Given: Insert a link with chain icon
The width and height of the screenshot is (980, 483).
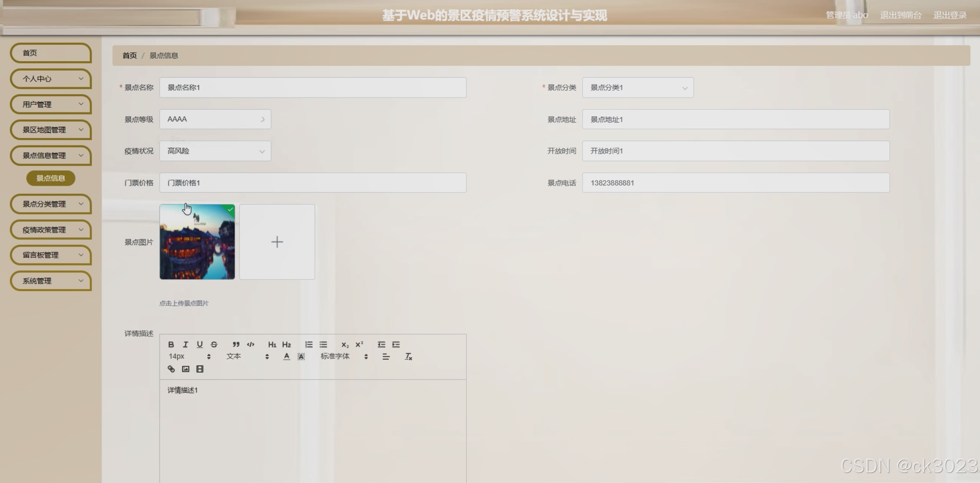Looking at the screenshot, I should (171, 369).
